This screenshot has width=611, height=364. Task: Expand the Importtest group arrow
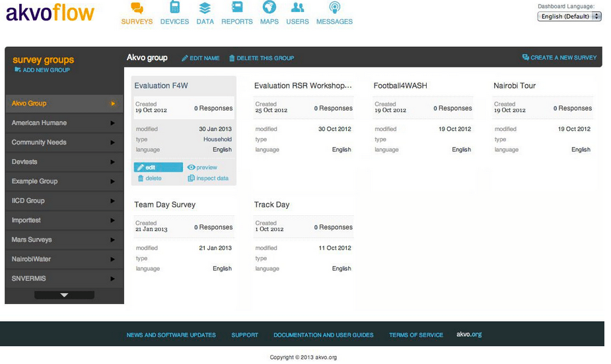click(x=112, y=220)
